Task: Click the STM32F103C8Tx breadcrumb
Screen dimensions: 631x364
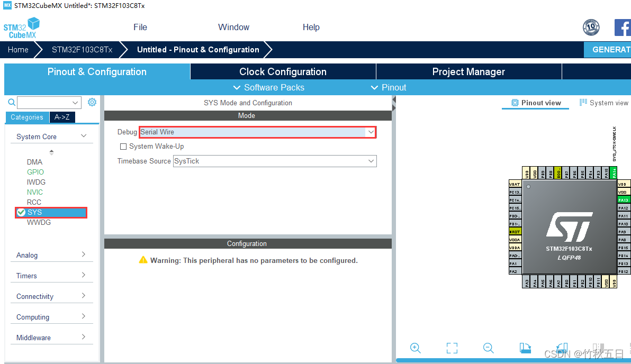Action: (82, 50)
